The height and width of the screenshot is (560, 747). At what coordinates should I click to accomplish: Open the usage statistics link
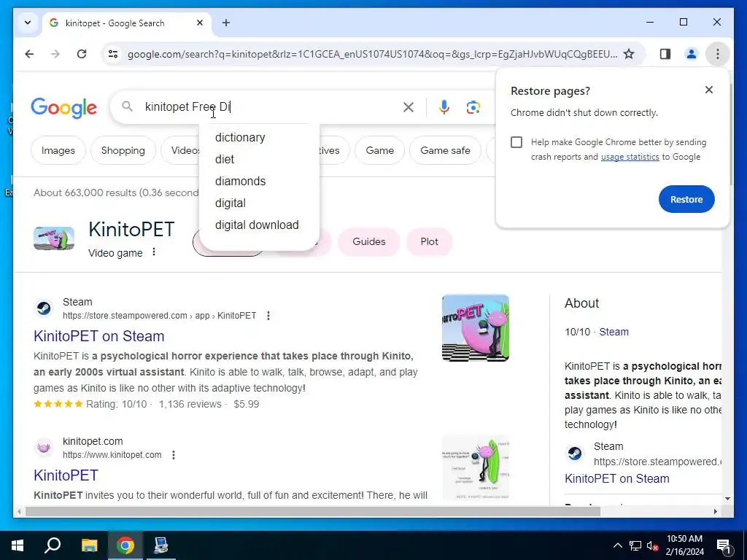[x=630, y=157]
